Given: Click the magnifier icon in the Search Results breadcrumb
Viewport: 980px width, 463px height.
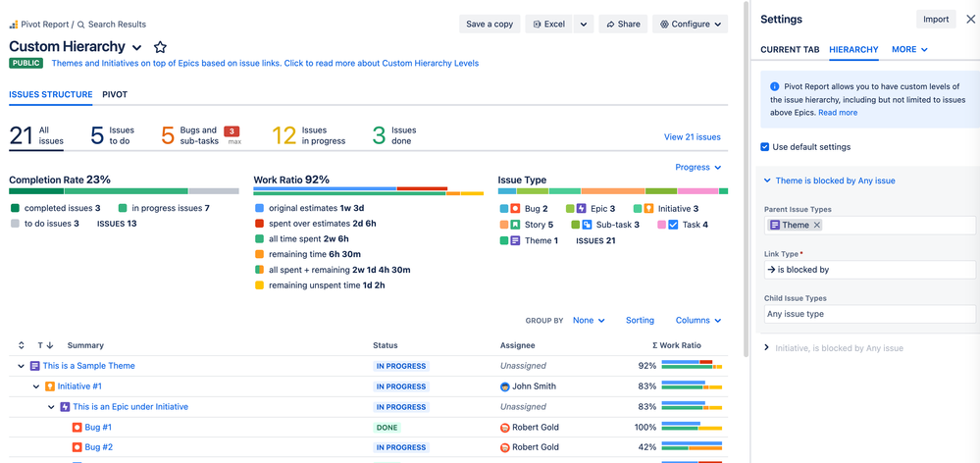Looking at the screenshot, I should click(80, 25).
